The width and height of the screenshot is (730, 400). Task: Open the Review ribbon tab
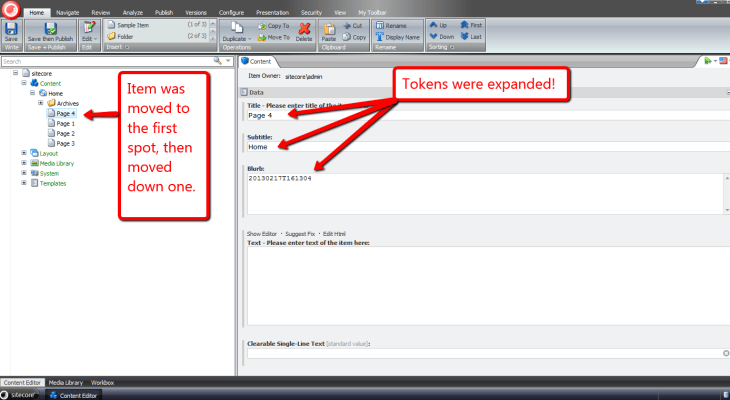pos(101,13)
